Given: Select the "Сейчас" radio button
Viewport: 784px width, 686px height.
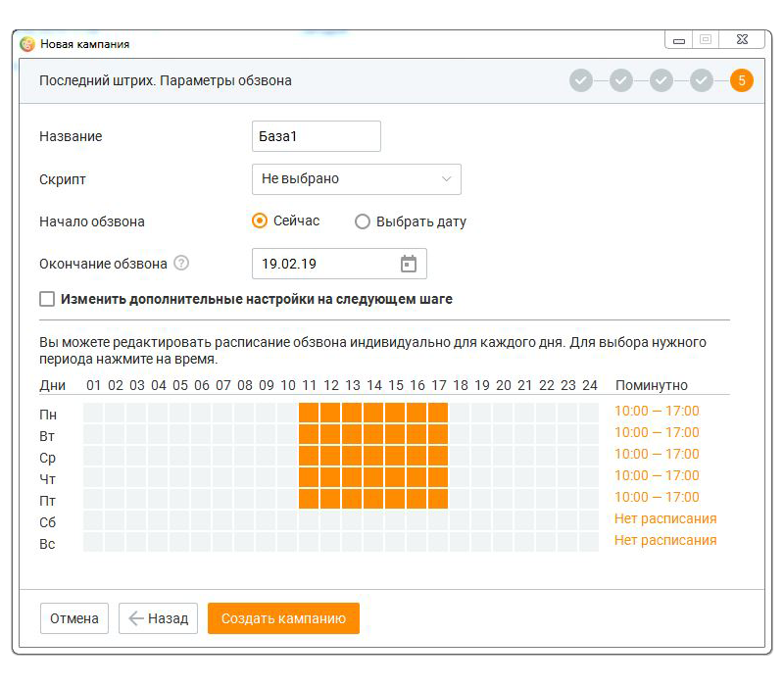Looking at the screenshot, I should 260,221.
